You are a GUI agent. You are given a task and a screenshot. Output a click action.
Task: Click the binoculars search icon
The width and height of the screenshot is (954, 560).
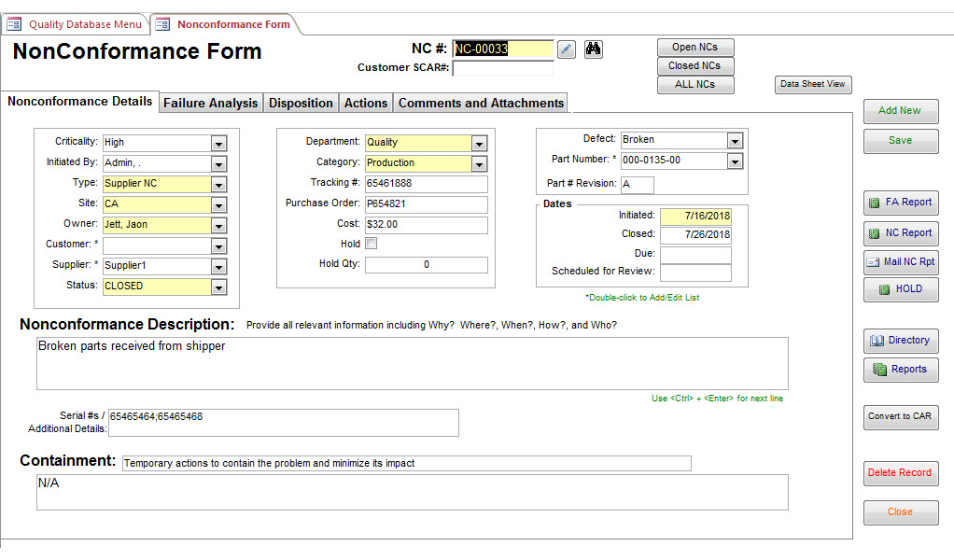point(594,49)
